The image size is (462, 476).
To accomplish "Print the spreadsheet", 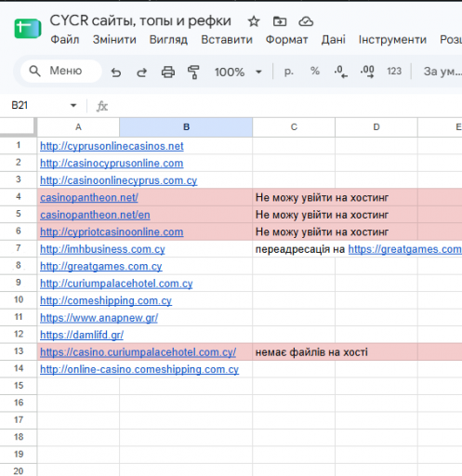I will 168,73.
